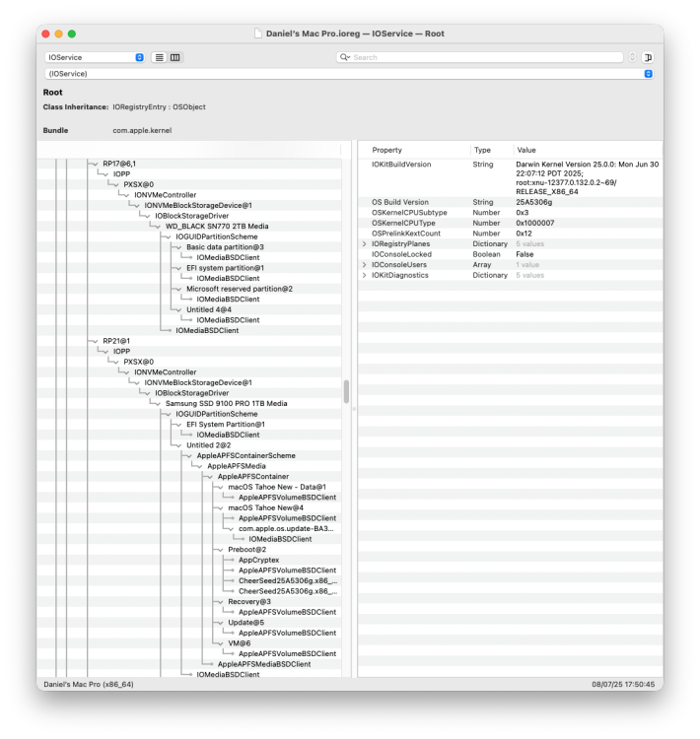Click the window title text
700x739 pixels.
pyautogui.click(x=355, y=34)
